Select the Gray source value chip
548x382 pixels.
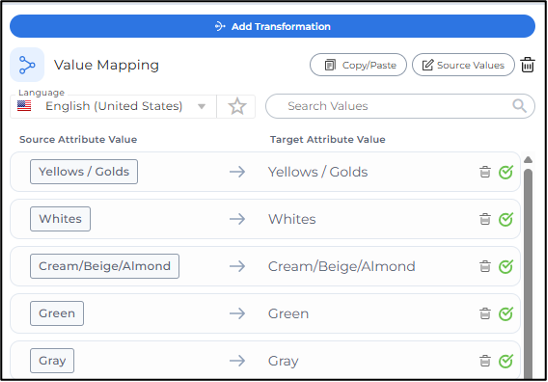tap(52, 361)
